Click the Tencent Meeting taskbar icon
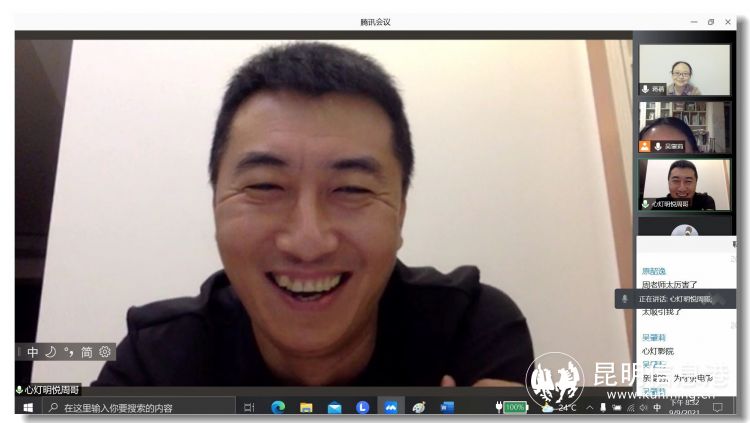The height and width of the screenshot is (423, 750). coord(390,407)
